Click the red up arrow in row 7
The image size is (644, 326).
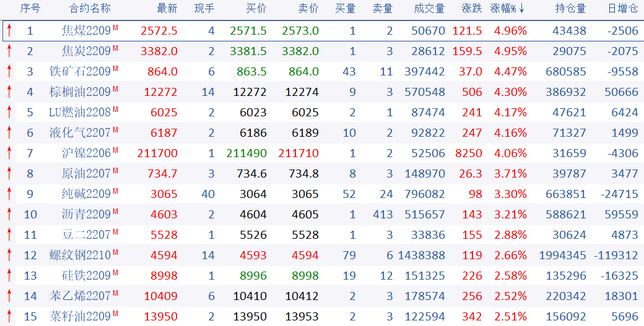click(9, 153)
